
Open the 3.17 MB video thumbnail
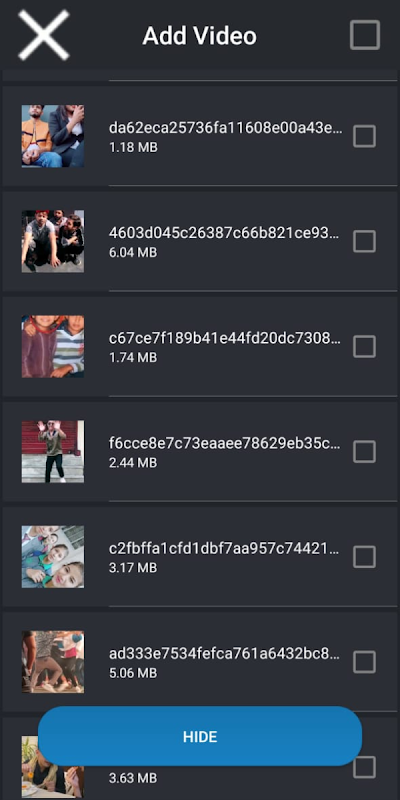53,557
